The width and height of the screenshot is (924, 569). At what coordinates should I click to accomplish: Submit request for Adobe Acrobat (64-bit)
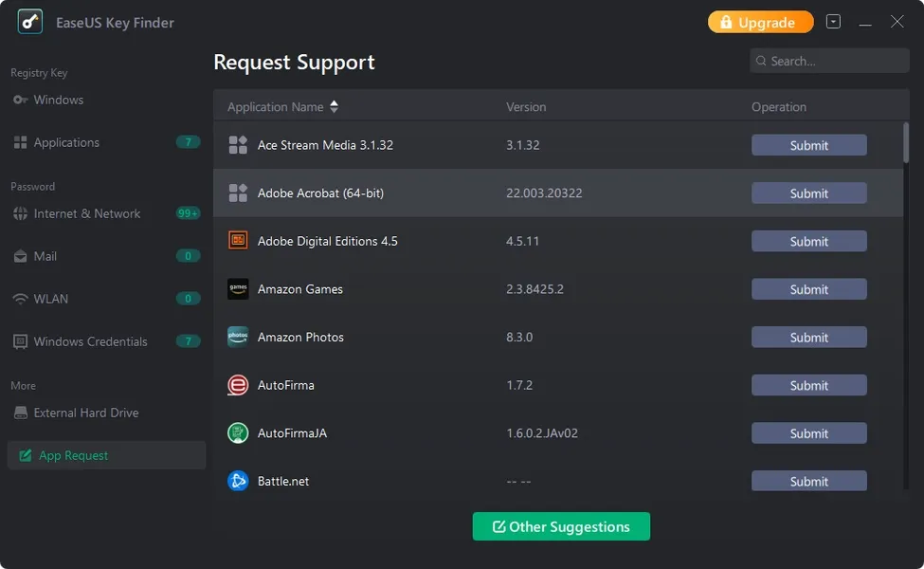[x=808, y=193]
